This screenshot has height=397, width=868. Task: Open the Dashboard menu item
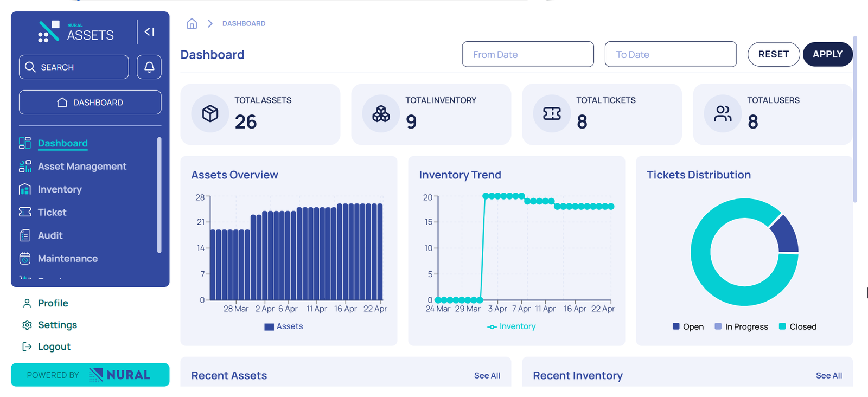click(63, 143)
